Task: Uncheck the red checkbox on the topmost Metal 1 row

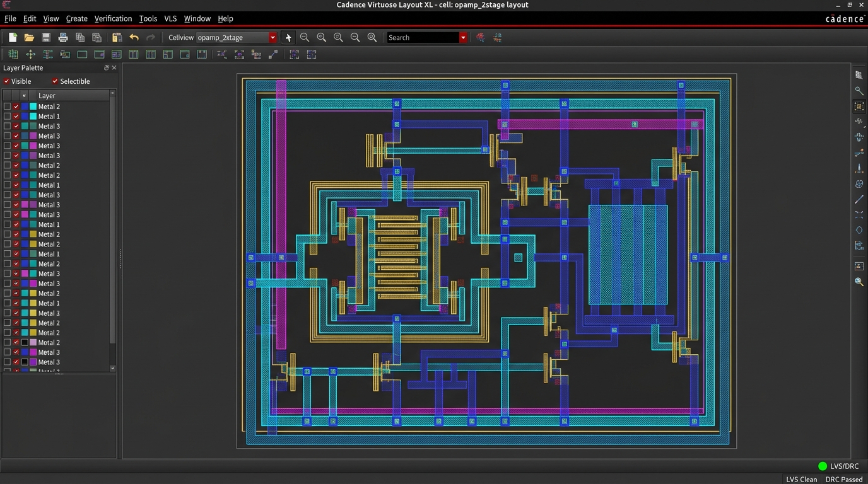Action: coord(16,117)
